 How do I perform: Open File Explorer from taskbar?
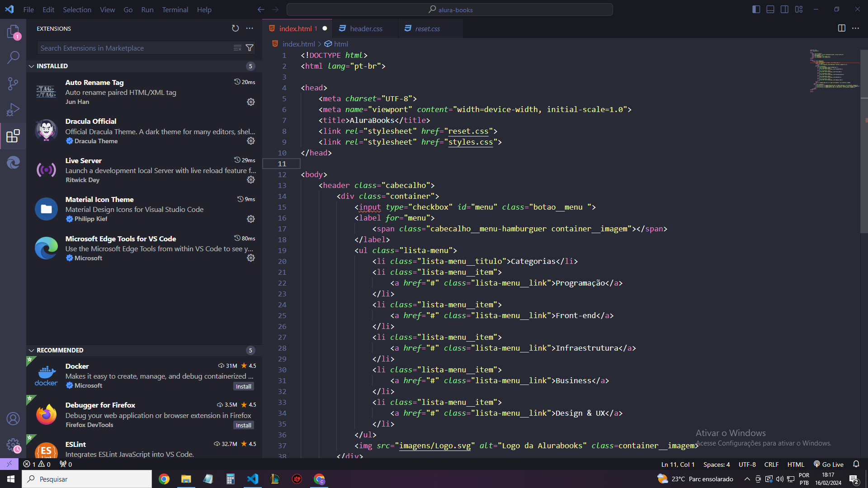[x=186, y=479]
